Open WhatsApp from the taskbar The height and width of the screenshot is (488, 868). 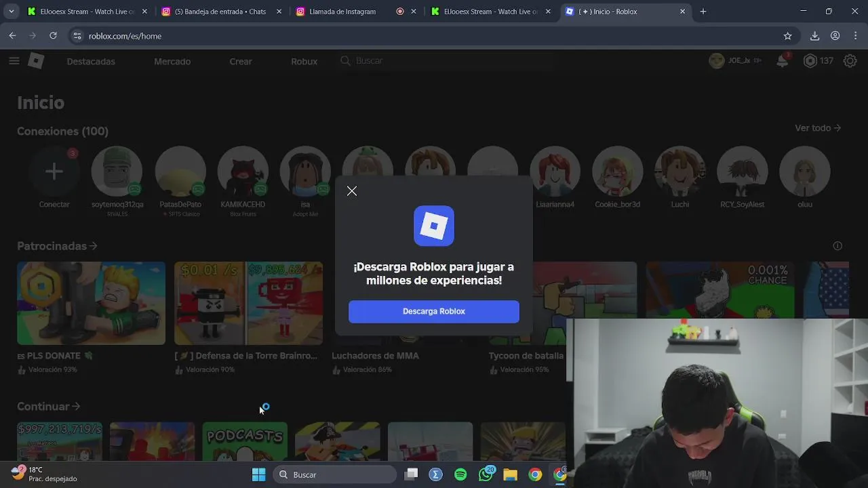tap(486, 474)
